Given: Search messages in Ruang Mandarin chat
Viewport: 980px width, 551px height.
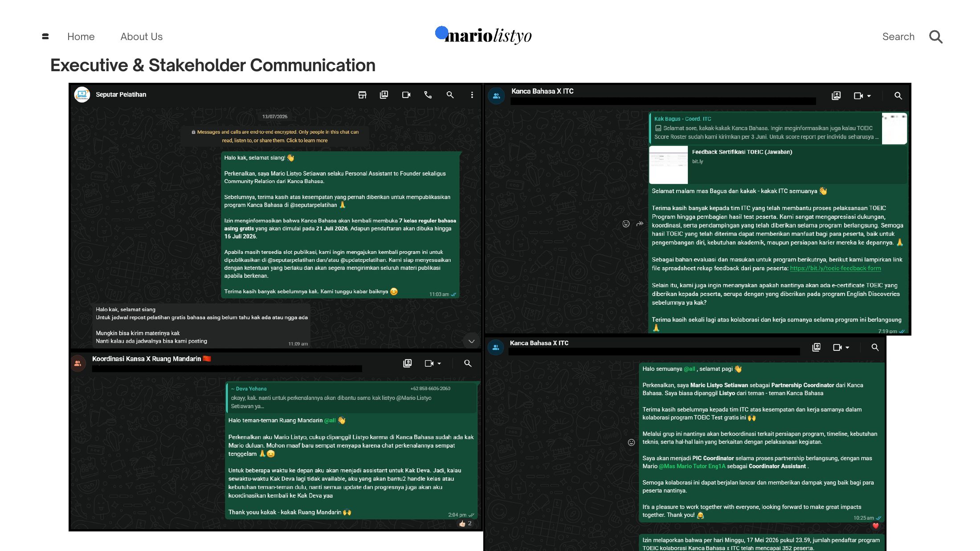Looking at the screenshot, I should coord(468,363).
